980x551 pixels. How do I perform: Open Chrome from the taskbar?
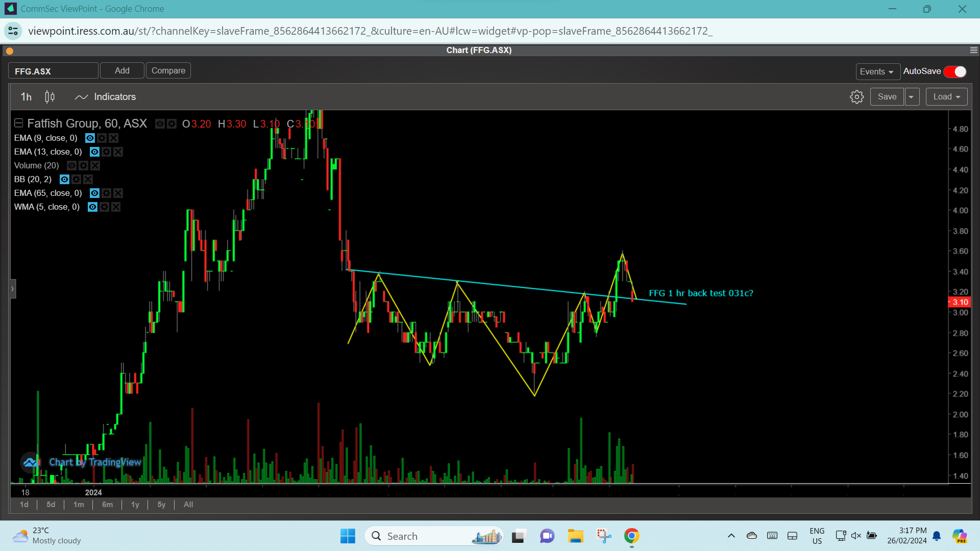pyautogui.click(x=631, y=536)
